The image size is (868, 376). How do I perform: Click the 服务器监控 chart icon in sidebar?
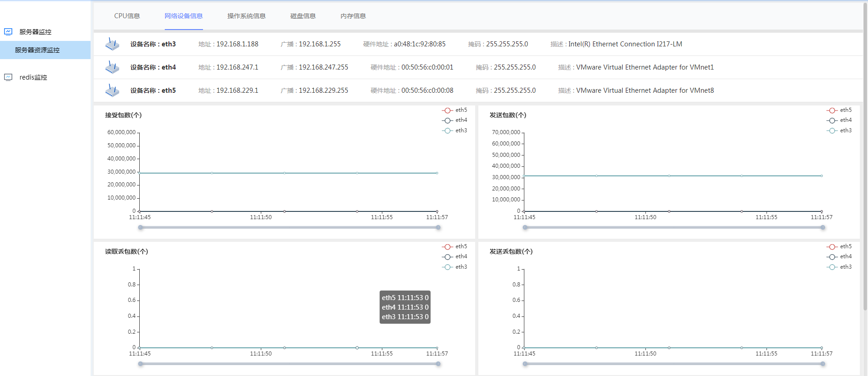8,32
